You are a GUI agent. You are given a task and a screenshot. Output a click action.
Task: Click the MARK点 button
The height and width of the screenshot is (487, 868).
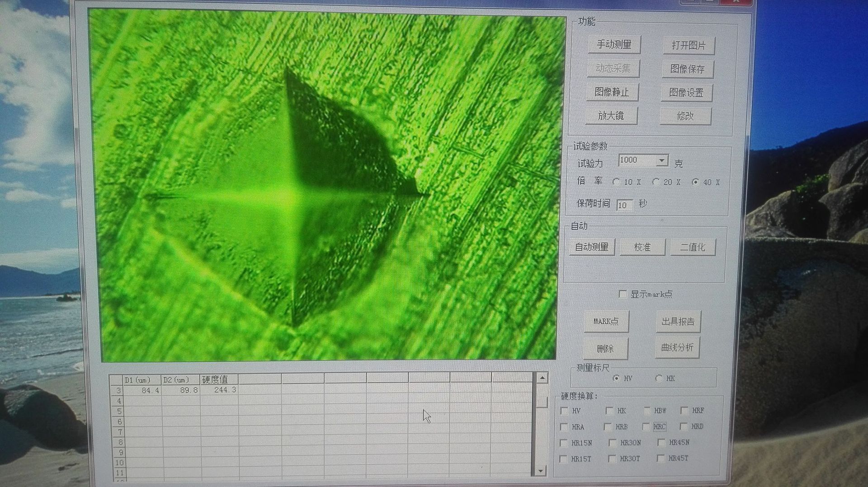[x=606, y=322]
